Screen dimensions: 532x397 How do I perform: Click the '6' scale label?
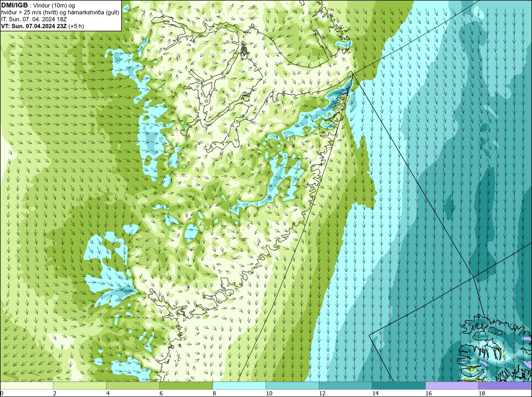coord(161,393)
